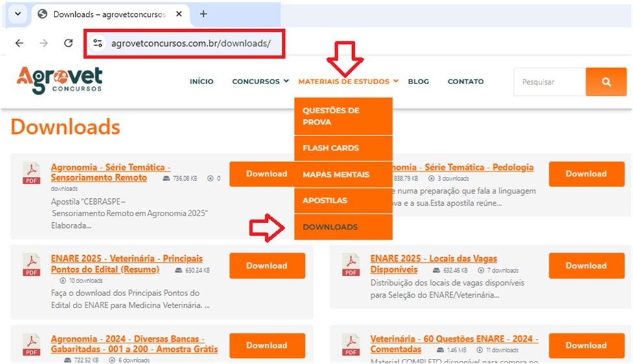Open Agronomia 2024 Diversas Bancas link
Viewport: 633px width, 364px height.
click(x=134, y=344)
